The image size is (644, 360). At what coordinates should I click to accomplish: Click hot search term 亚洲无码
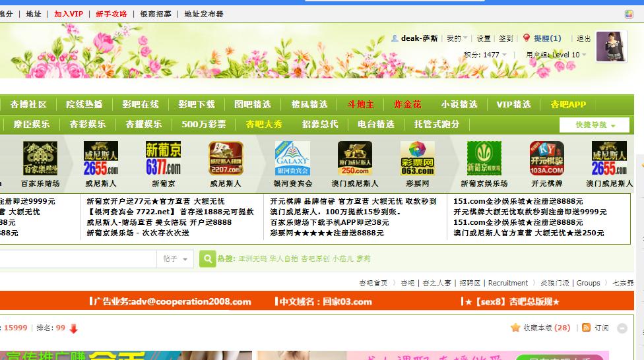(253, 258)
